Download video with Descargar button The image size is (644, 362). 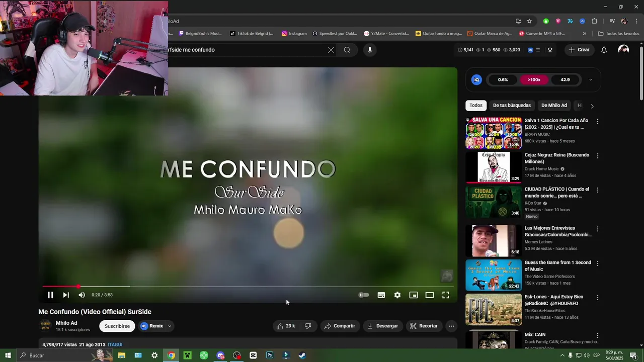point(382,326)
